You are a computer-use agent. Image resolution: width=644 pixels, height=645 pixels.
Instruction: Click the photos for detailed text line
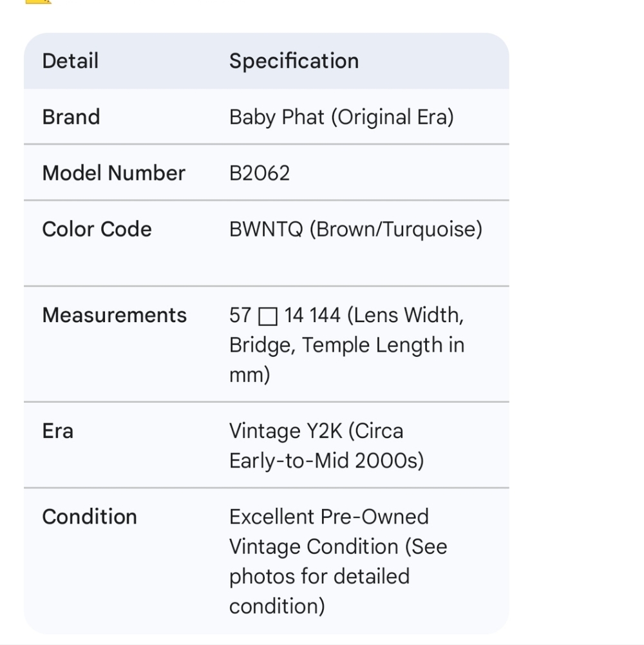click(x=319, y=577)
